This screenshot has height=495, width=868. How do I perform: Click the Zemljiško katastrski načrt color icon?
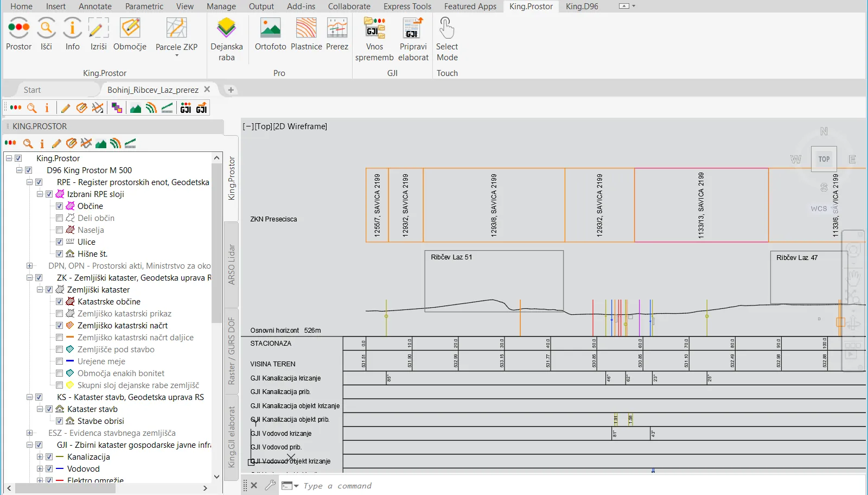click(x=70, y=326)
